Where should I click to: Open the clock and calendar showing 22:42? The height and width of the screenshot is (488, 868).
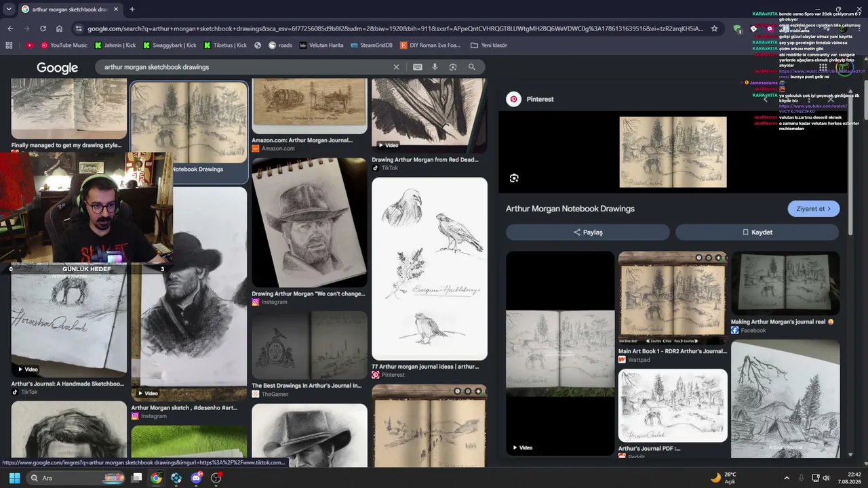(x=848, y=478)
